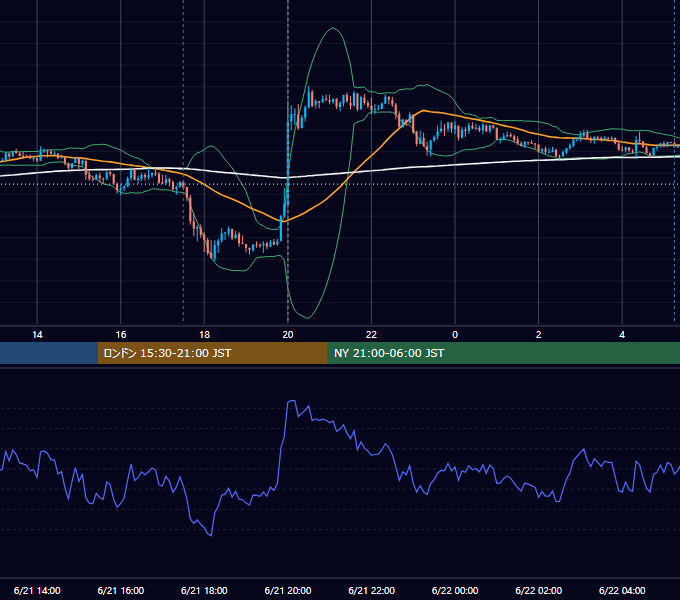Viewport: 680px width, 600px height.
Task: Click the 6/21 20:00 date label
Action: pos(288,590)
